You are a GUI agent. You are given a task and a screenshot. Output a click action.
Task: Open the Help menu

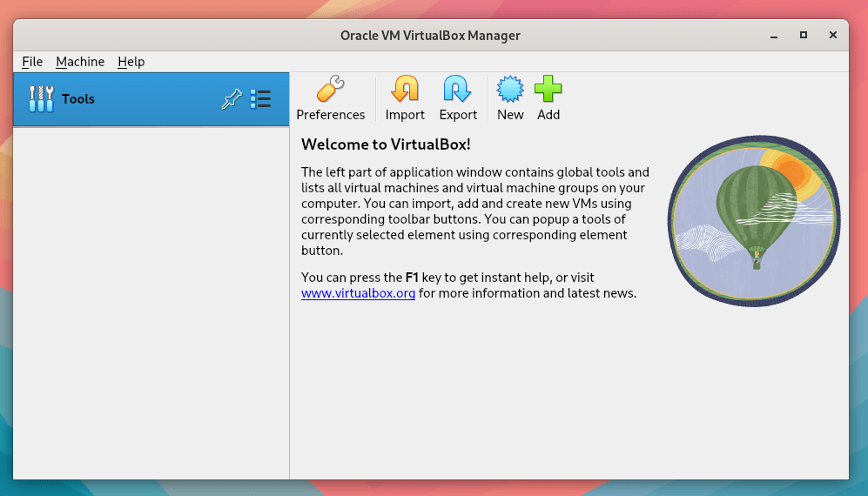131,62
